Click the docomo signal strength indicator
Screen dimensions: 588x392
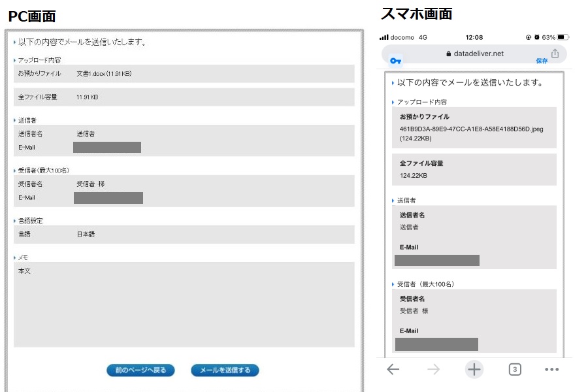[x=384, y=37]
